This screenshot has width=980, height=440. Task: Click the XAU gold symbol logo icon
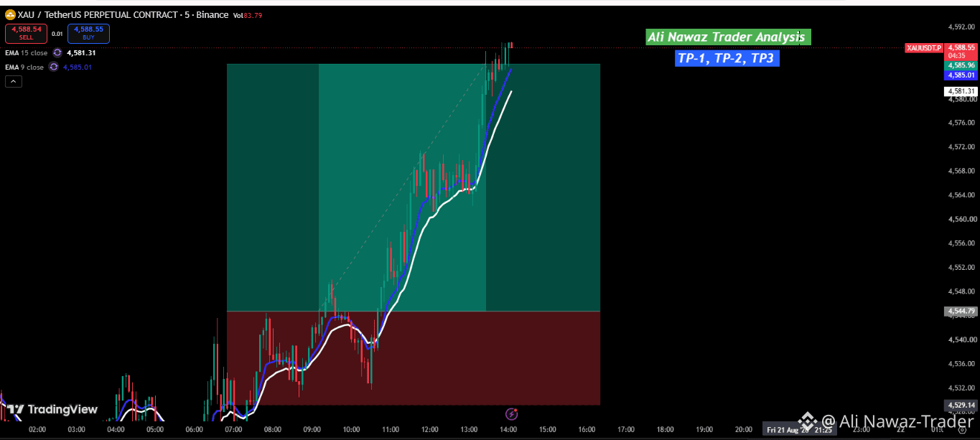pos(11,14)
